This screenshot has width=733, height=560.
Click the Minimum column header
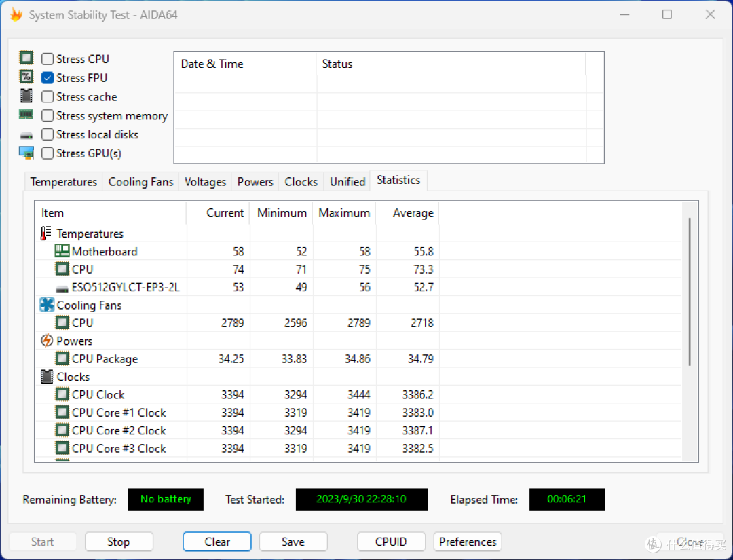coord(281,213)
